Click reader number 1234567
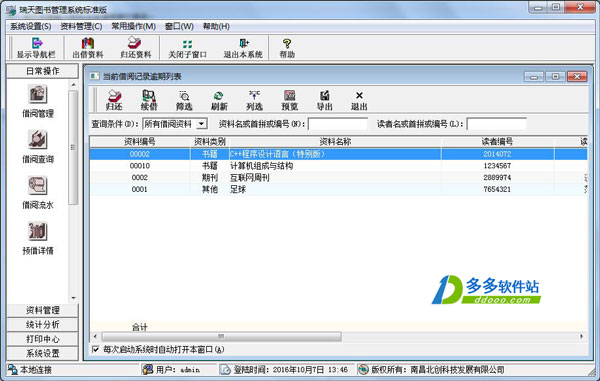This screenshot has height=381, width=600. (x=497, y=166)
